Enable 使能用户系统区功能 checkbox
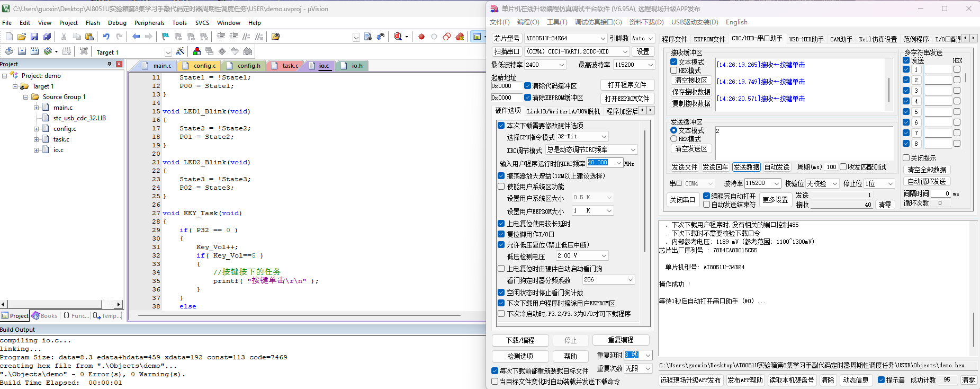 [x=501, y=187]
